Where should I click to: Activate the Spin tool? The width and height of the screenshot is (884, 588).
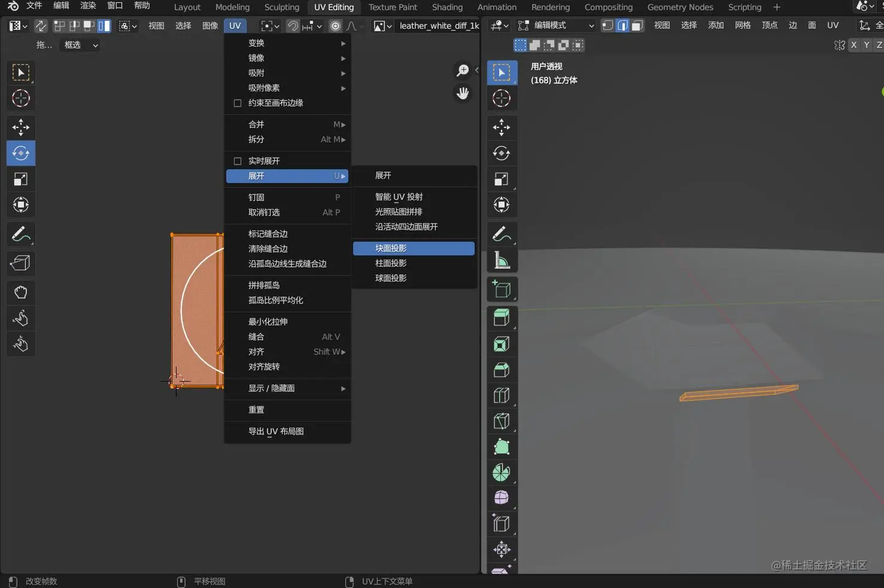click(502, 473)
